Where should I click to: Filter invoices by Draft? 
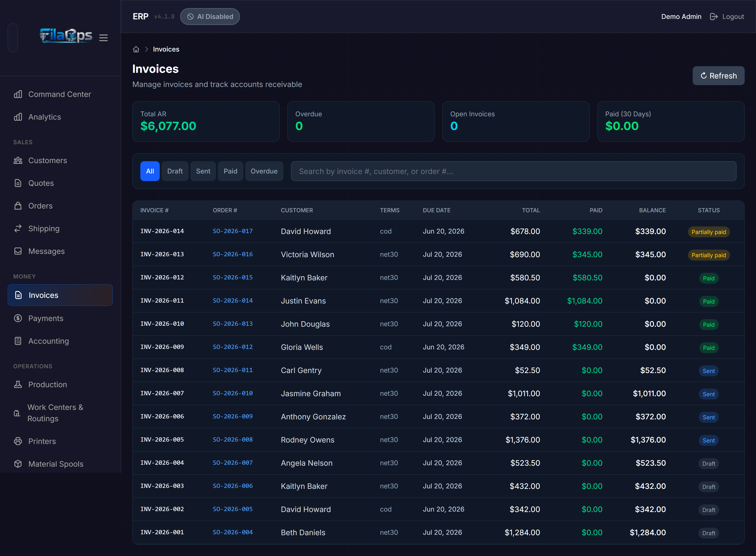[x=175, y=171]
